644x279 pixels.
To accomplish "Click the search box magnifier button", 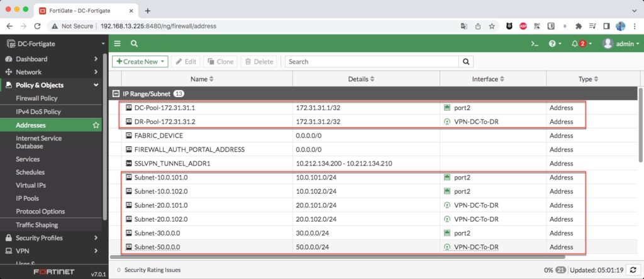I will tap(466, 62).
